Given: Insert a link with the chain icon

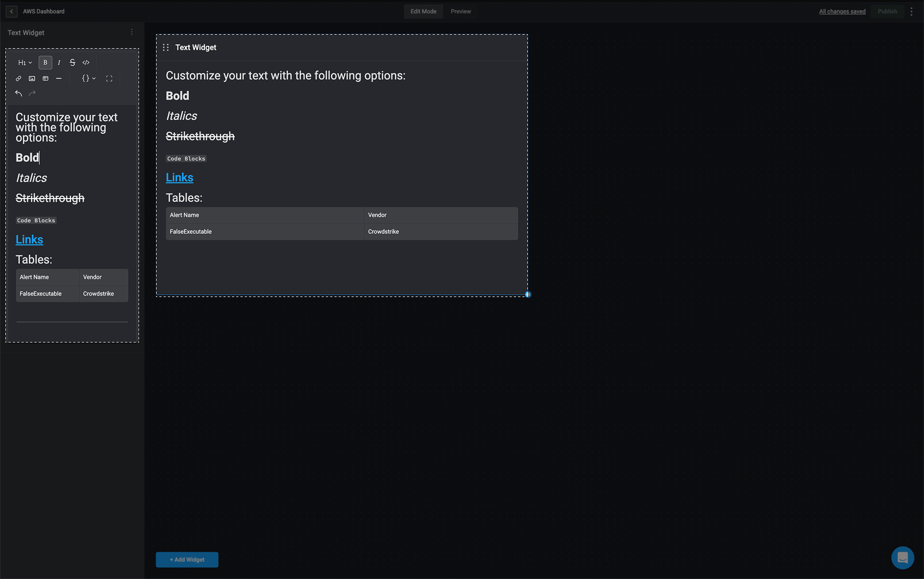Looking at the screenshot, I should [x=19, y=79].
